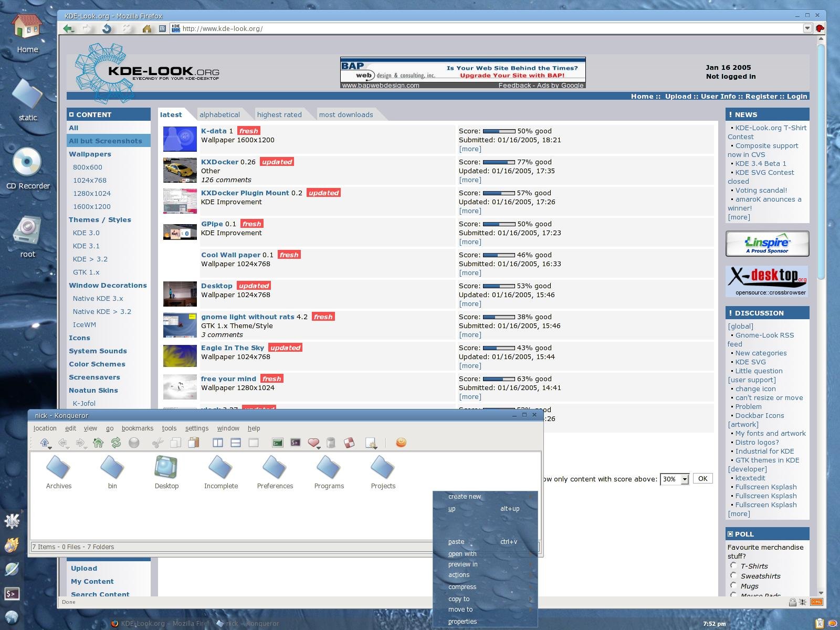The image size is (840, 630).
Task: Click Register link in site navigation
Action: coord(761,96)
